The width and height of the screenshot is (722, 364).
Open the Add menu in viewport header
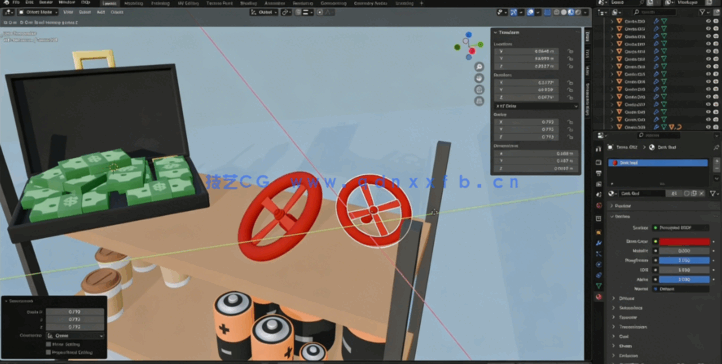pyautogui.click(x=101, y=12)
